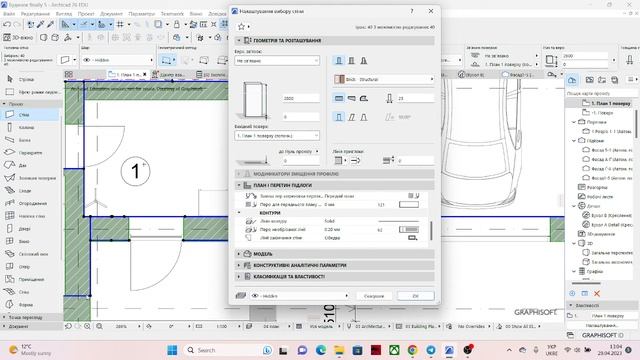The image size is (640, 360).
Task: Select the Приміщення zone tool
Action: coord(31,279)
